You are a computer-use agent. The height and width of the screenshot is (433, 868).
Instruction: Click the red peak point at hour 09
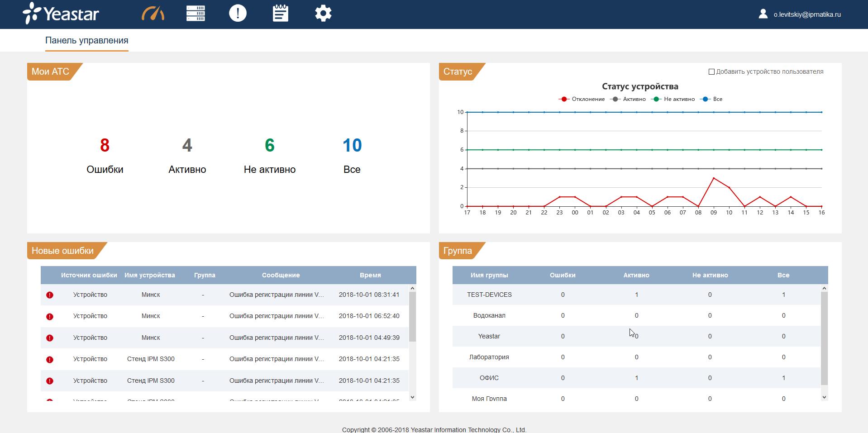coord(714,178)
